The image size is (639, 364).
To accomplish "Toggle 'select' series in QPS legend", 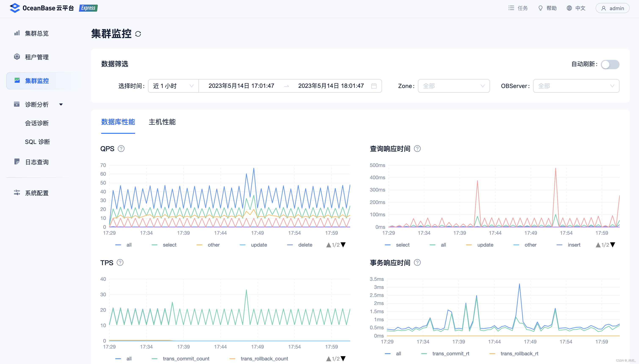I will (164, 245).
